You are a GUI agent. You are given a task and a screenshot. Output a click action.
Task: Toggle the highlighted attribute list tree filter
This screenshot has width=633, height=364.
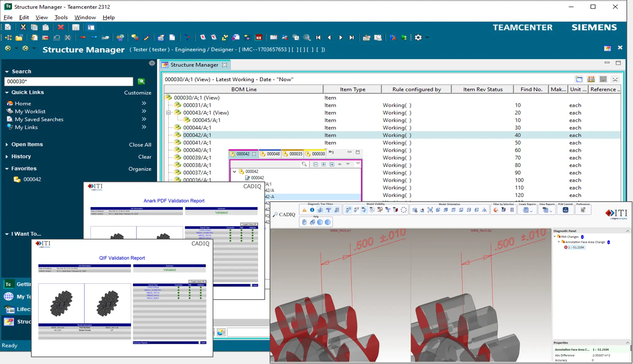coord(336,210)
